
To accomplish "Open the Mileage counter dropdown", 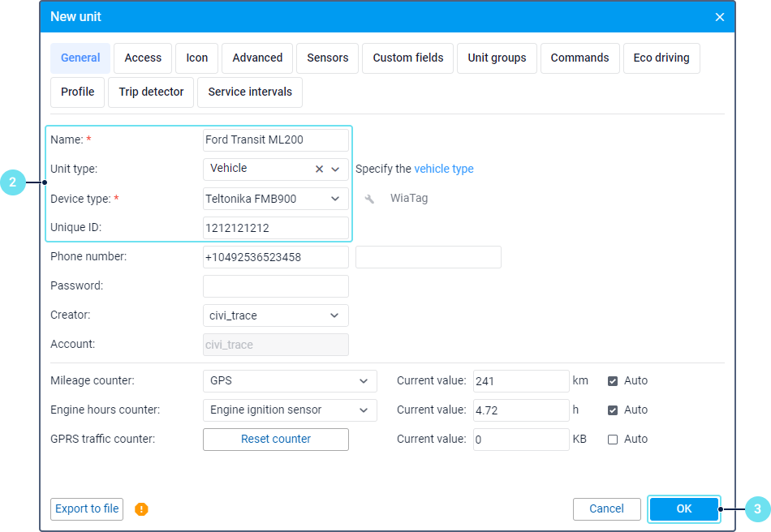I will click(x=364, y=381).
